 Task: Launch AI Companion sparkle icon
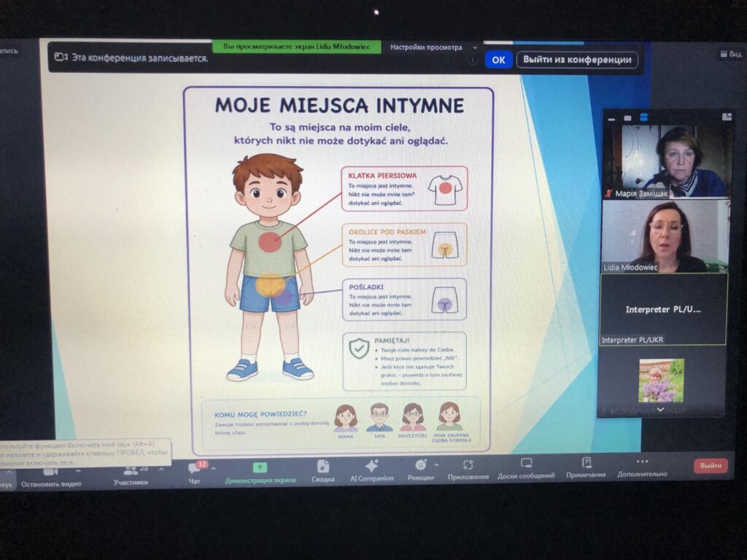coord(371,465)
